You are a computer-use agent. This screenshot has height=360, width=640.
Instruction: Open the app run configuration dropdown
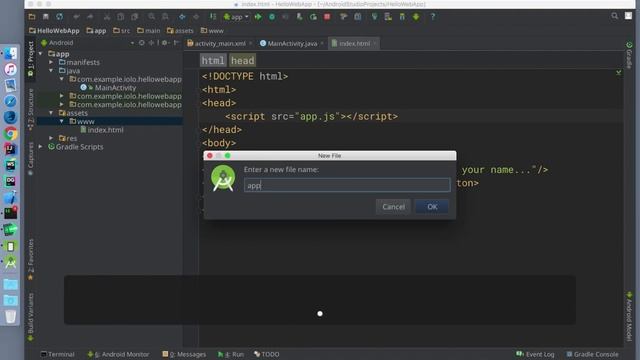click(x=236, y=17)
